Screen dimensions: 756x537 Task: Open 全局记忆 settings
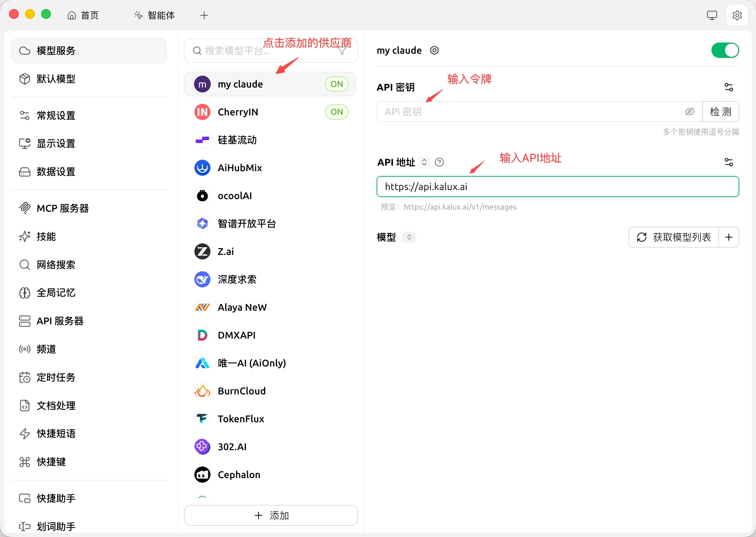click(x=89, y=293)
